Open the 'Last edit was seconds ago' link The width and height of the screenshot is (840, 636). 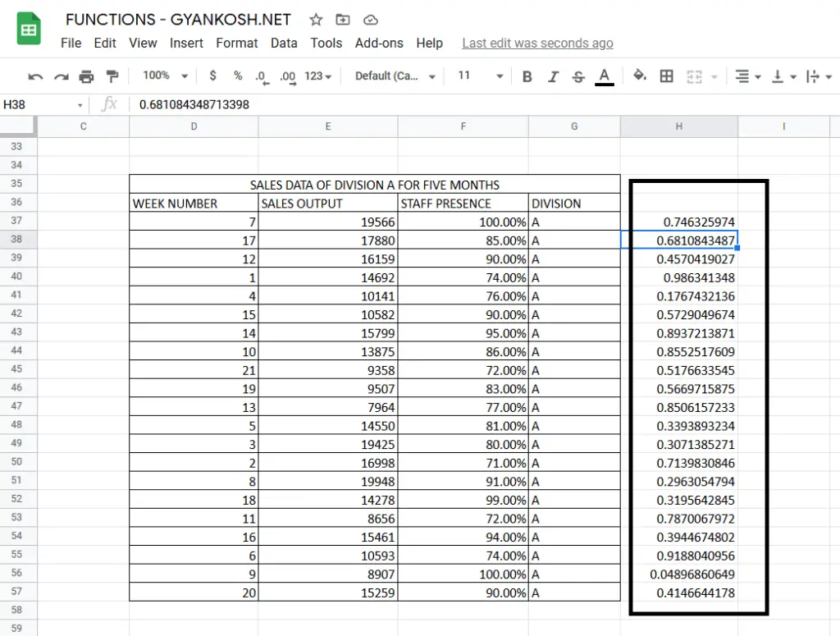538,43
